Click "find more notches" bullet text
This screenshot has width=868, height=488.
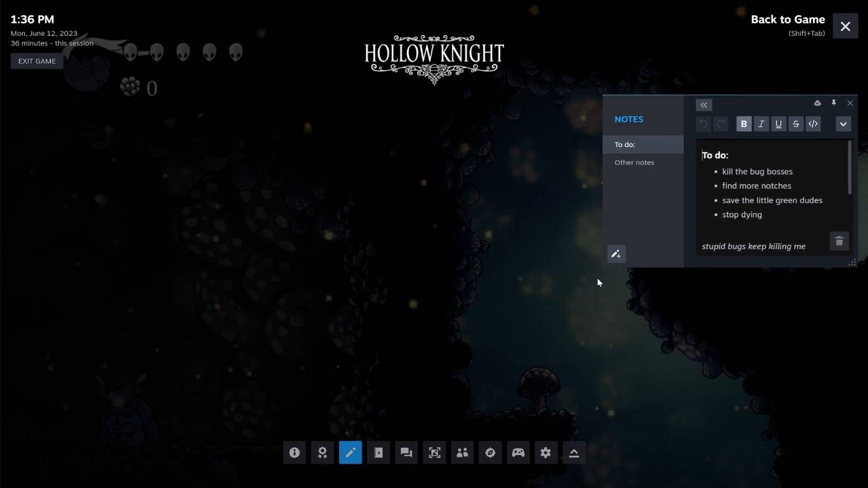pyautogui.click(x=756, y=185)
